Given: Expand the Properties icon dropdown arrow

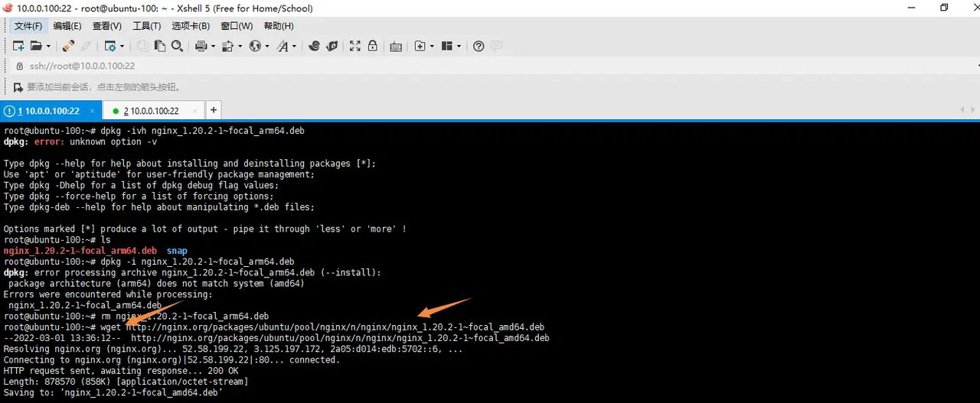Looking at the screenshot, I should click(122, 46).
